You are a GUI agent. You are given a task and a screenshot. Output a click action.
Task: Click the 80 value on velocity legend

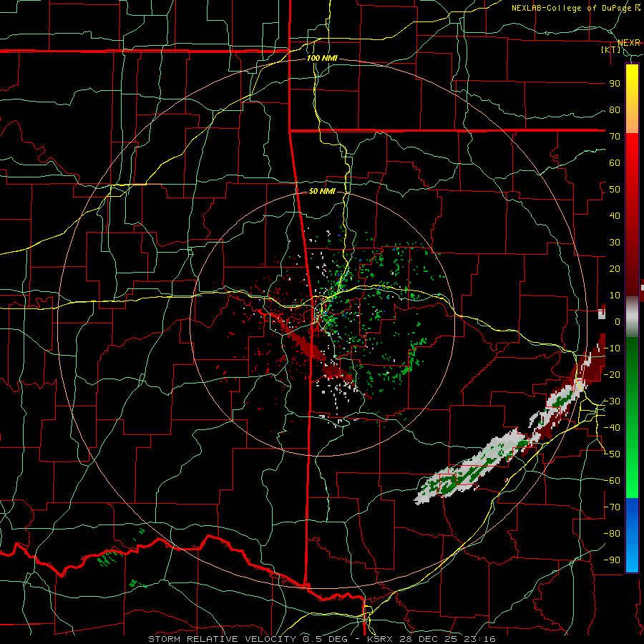pos(615,110)
